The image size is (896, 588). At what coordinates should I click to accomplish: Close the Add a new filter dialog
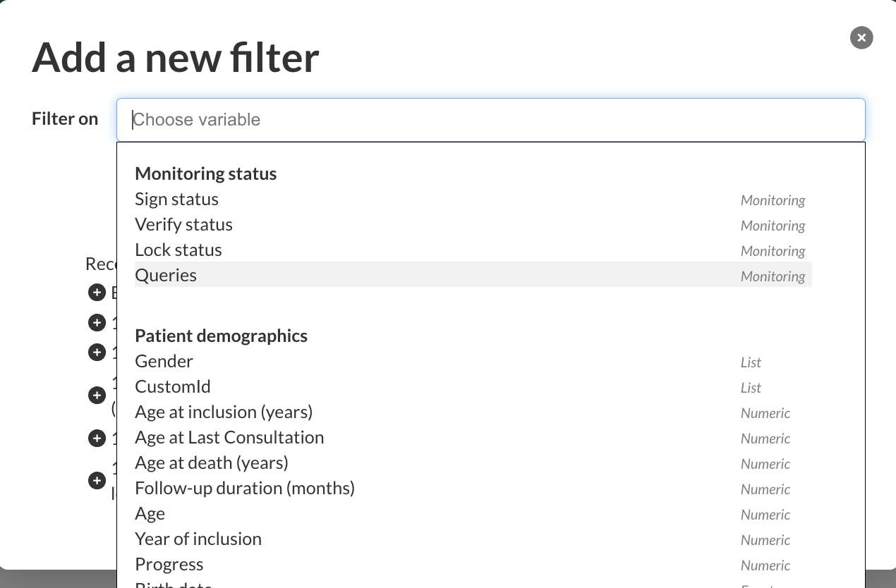[861, 37]
